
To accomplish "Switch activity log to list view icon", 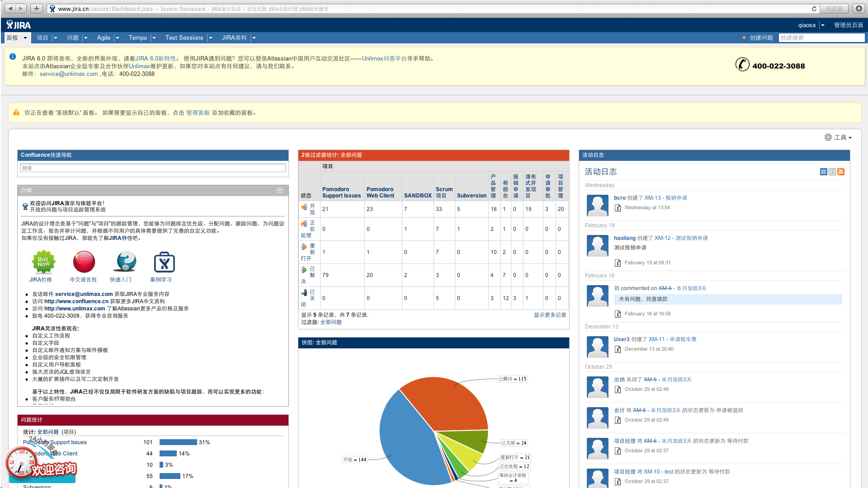I will (x=832, y=172).
